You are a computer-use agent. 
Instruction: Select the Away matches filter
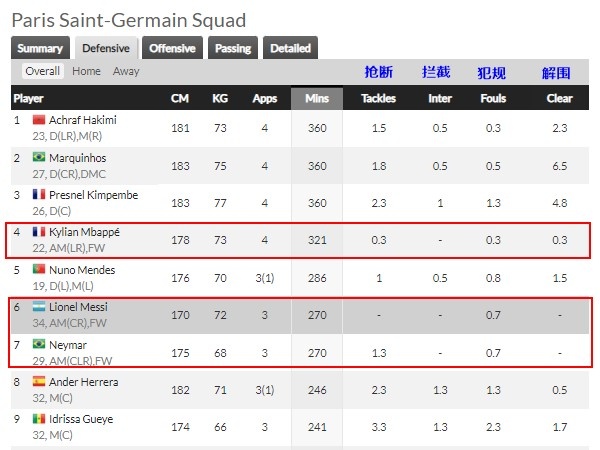click(x=126, y=71)
